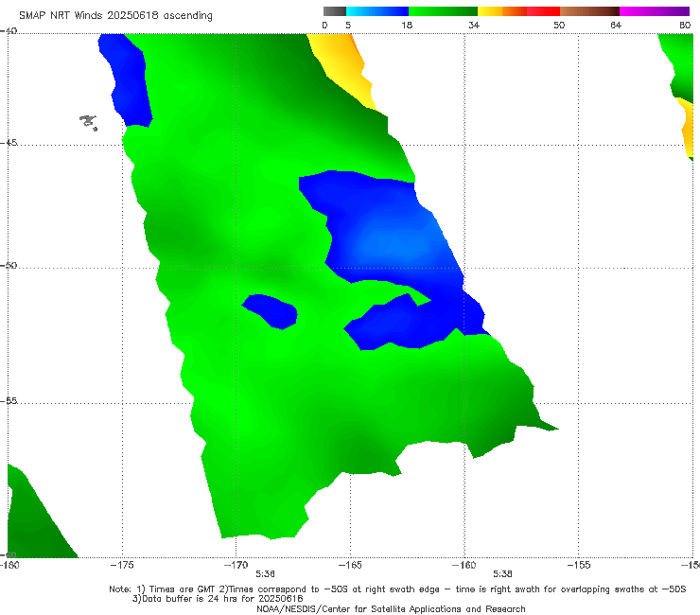Click the longitude label '-170'
This screenshot has width=700, height=615.
236,565
